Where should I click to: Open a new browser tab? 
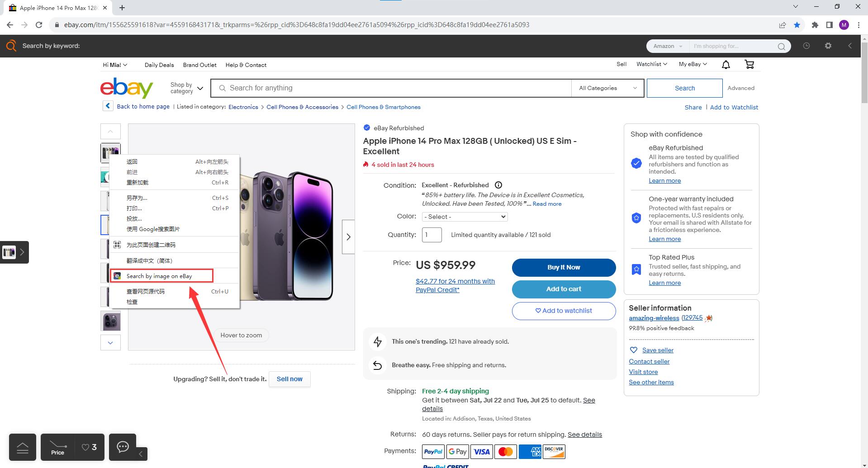122,7
